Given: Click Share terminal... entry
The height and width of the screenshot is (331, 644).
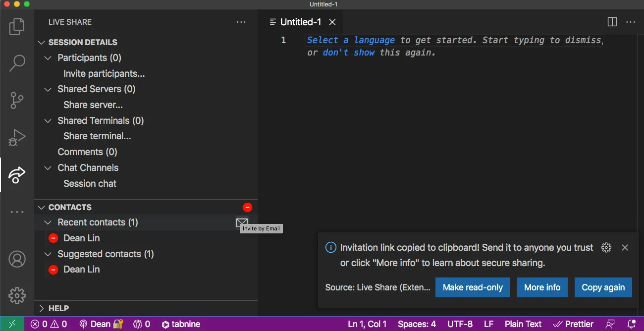Looking at the screenshot, I should pos(97,136).
